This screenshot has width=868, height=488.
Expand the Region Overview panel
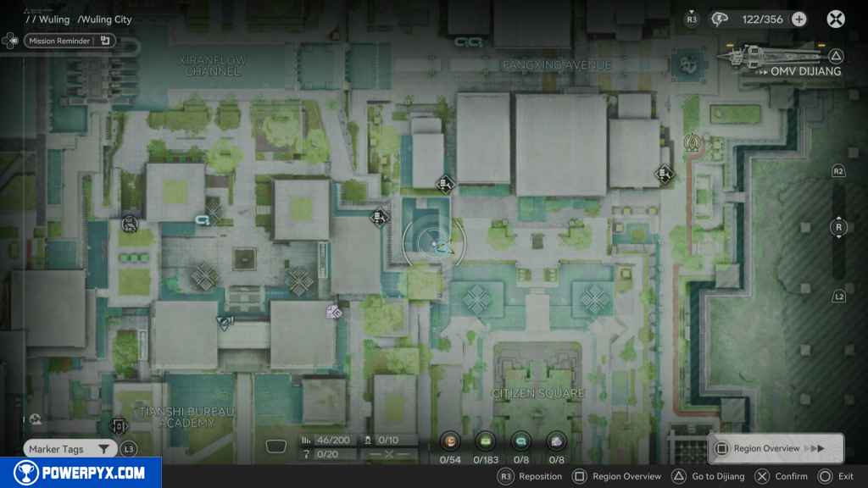[x=776, y=448]
